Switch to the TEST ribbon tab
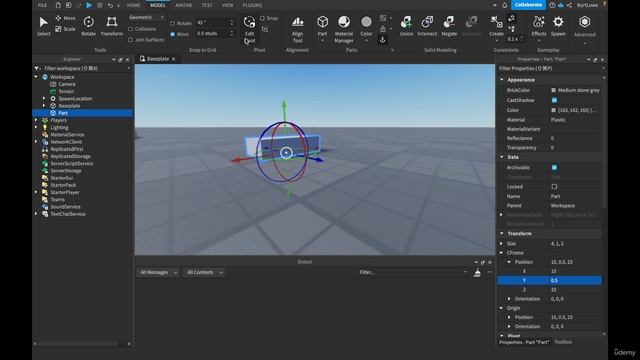The height and width of the screenshot is (360, 640). pos(207,5)
